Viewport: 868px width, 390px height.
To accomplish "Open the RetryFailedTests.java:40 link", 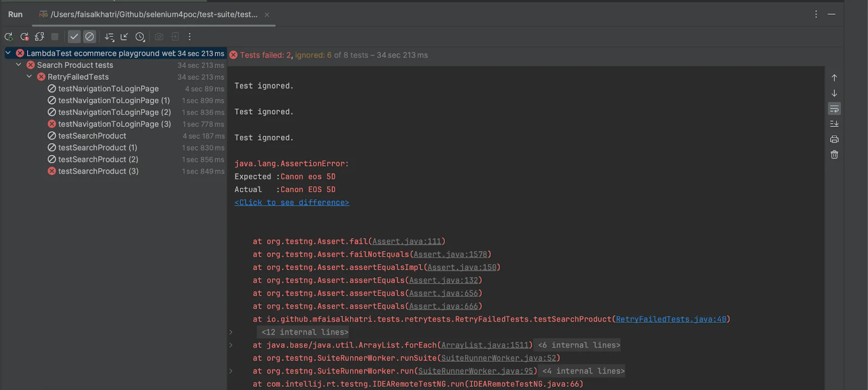I will (x=671, y=319).
